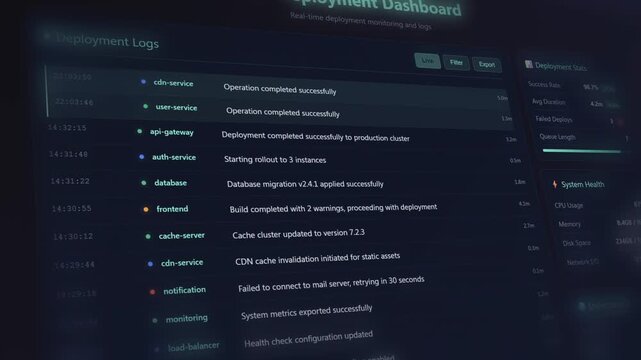641x360 pixels.
Task: Click the 14:31:48 timestamp
Action: (68, 154)
